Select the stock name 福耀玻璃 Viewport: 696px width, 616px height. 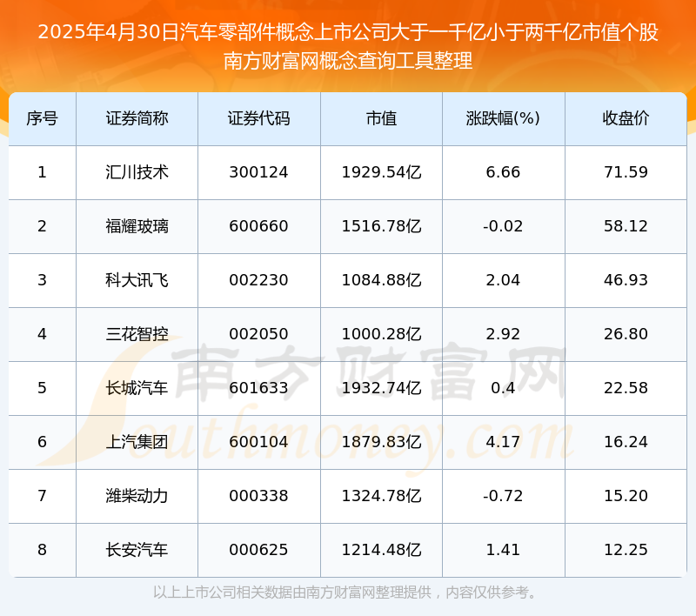137,226
